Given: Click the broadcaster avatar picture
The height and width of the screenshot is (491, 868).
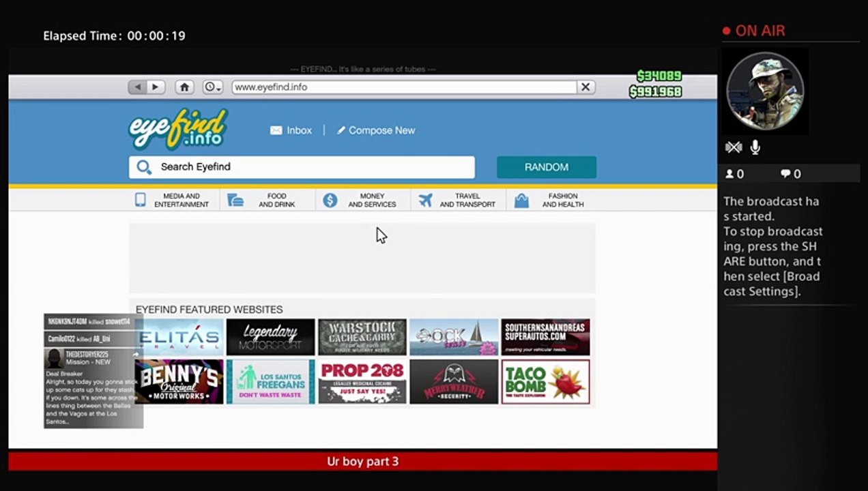Looking at the screenshot, I should click(x=765, y=92).
